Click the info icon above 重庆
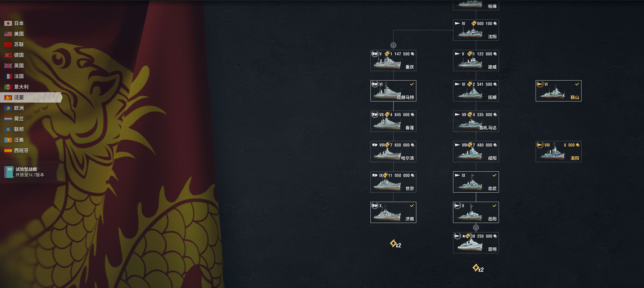The width and height of the screenshot is (644, 288). click(393, 45)
